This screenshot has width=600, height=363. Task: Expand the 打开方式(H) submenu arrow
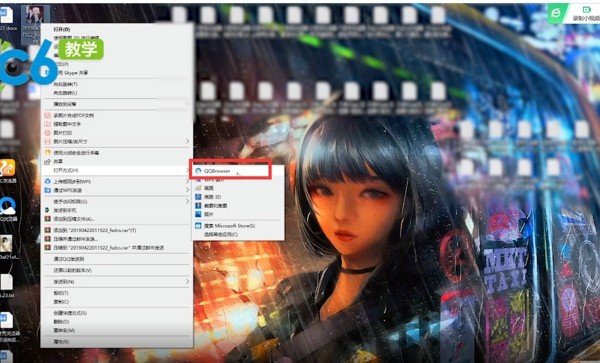pyautogui.click(x=187, y=170)
